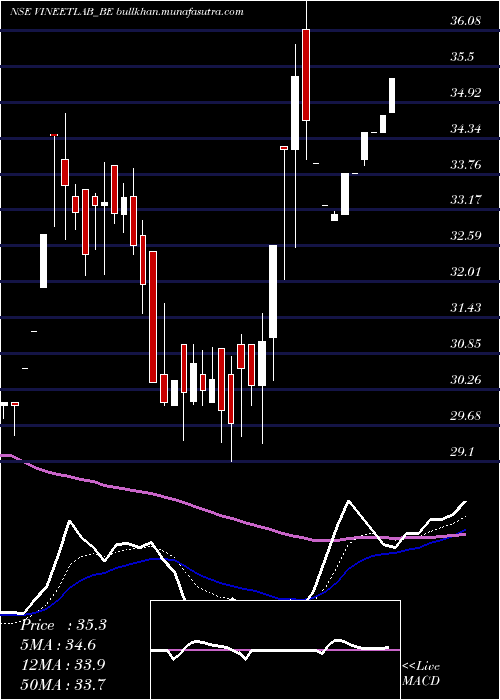Click the 33.17 price axis label
Image resolution: width=500 pixels, height=700 pixels.
[466, 199]
